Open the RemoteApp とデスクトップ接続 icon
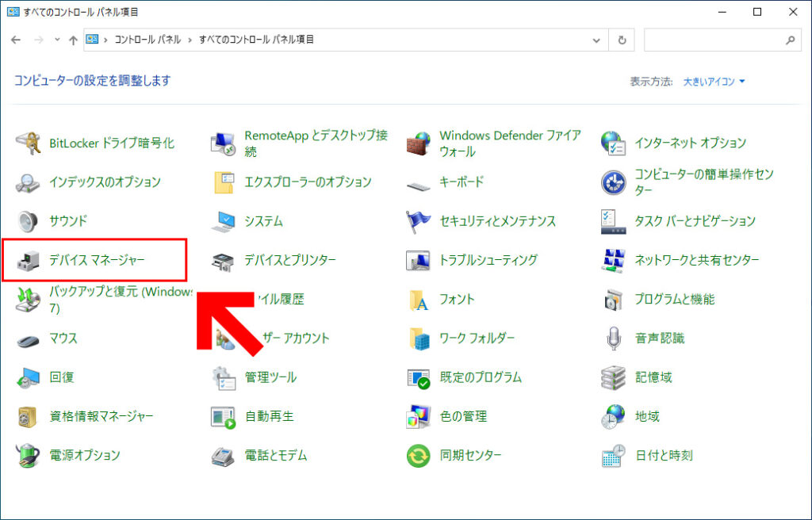812x520 pixels. click(x=223, y=143)
